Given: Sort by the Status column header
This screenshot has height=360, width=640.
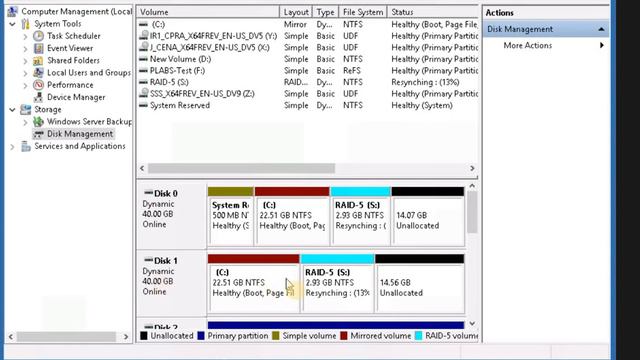Looking at the screenshot, I should click(x=433, y=12).
